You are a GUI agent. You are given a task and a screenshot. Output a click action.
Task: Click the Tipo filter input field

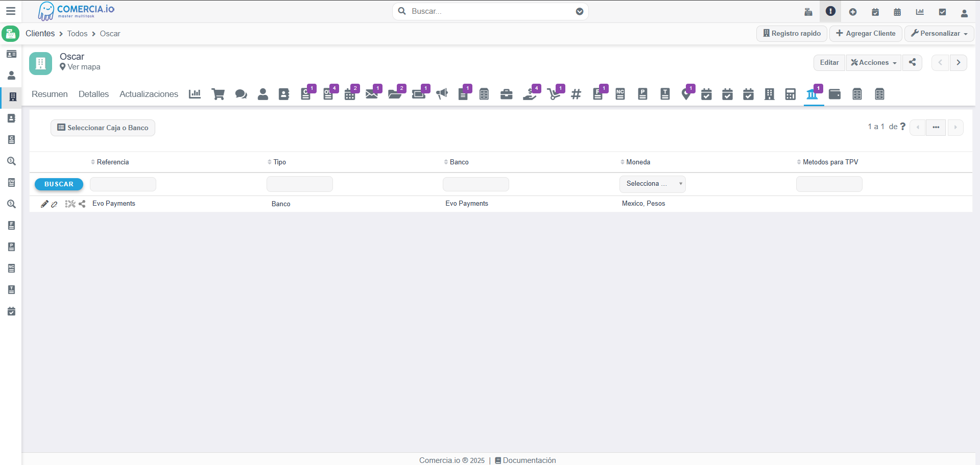point(300,184)
